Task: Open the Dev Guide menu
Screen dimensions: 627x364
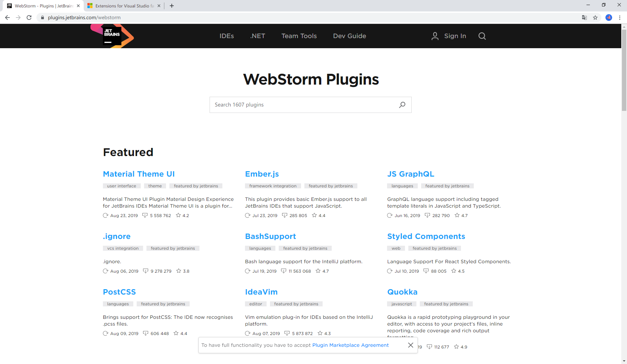Action: click(x=350, y=36)
